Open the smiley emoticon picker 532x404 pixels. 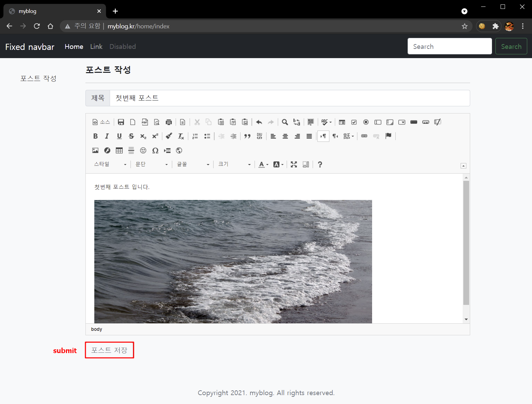143,150
